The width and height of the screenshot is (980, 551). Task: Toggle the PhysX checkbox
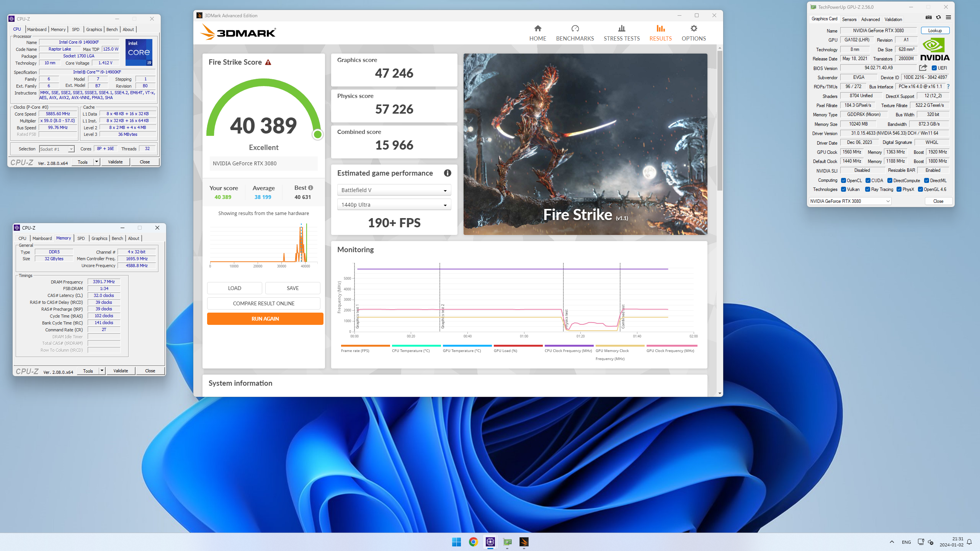[899, 189]
